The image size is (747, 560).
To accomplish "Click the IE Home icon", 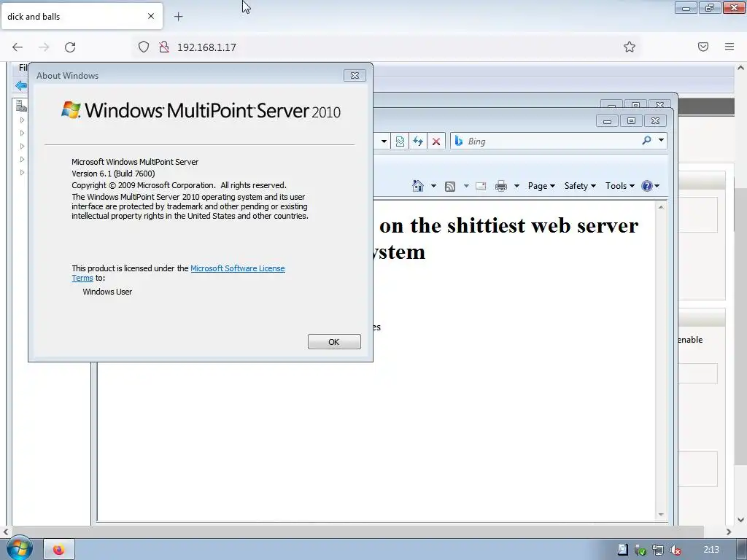I will coord(418,186).
